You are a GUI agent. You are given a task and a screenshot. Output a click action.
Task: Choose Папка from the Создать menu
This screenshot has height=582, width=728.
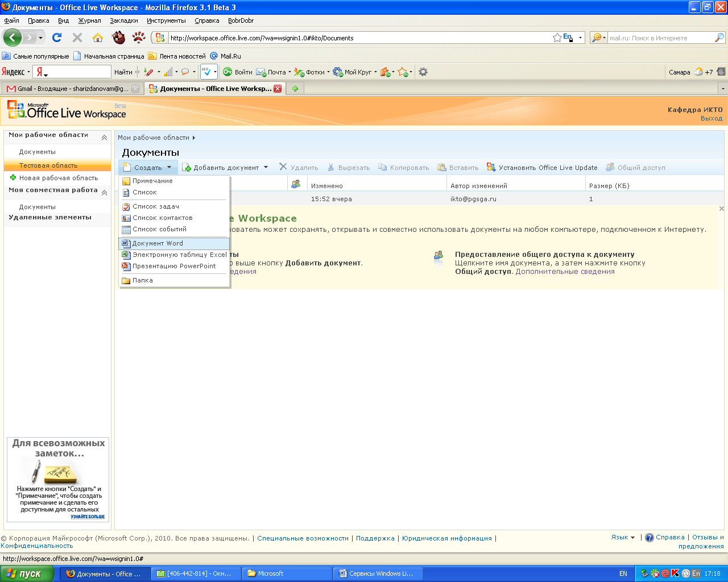(x=174, y=280)
